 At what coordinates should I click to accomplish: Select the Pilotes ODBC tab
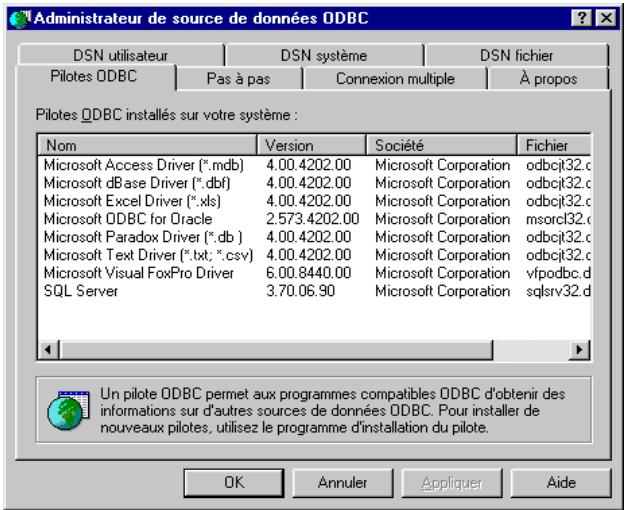point(94,76)
